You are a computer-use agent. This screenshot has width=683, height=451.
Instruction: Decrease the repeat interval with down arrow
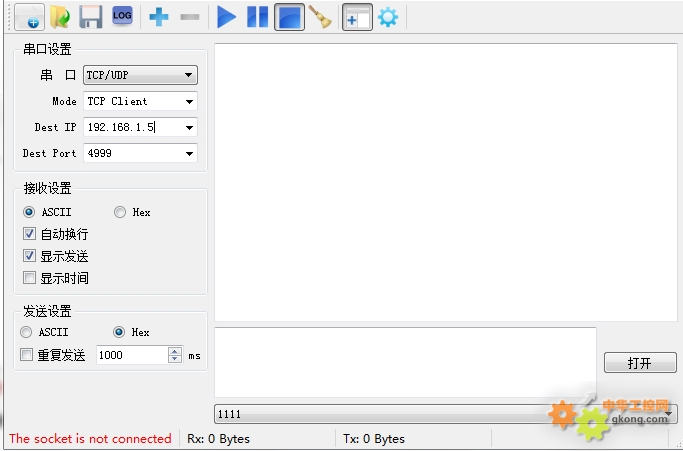click(x=175, y=359)
